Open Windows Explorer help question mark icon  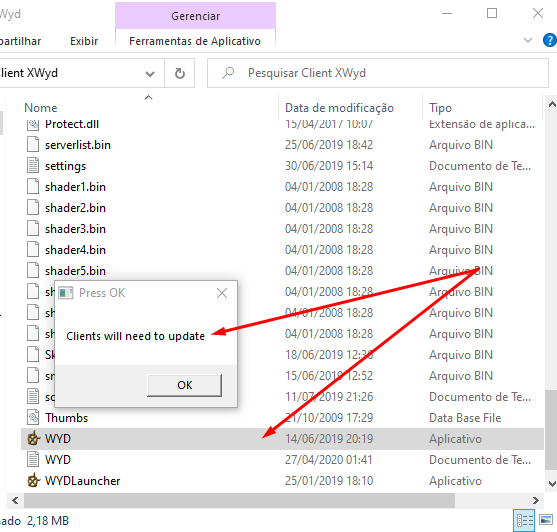click(x=549, y=40)
